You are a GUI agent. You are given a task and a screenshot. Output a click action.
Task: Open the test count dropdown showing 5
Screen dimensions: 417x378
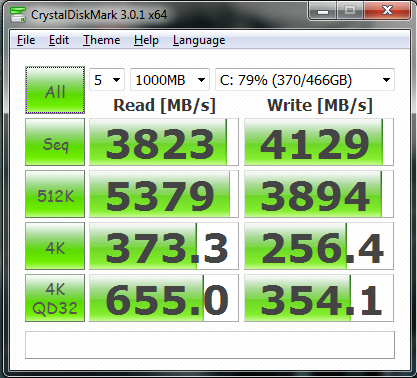coord(107,80)
